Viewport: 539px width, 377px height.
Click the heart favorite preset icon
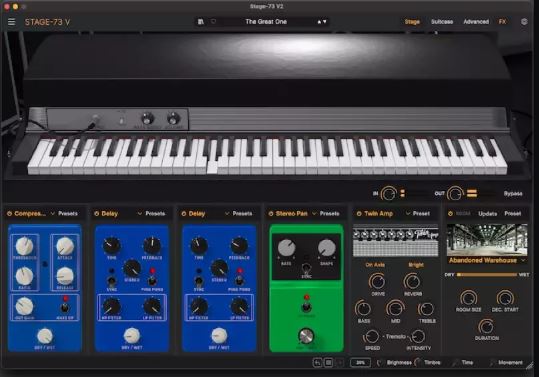point(213,22)
